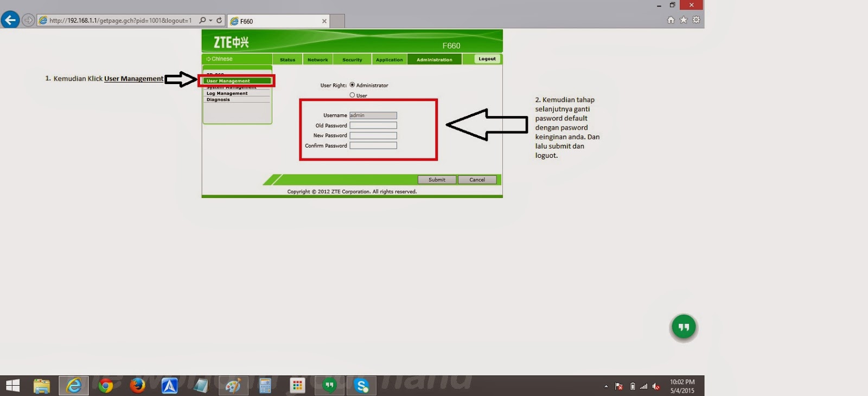The image size is (868, 396).
Task: Click the 192.168.1.1 URL address field
Action: tap(120, 21)
